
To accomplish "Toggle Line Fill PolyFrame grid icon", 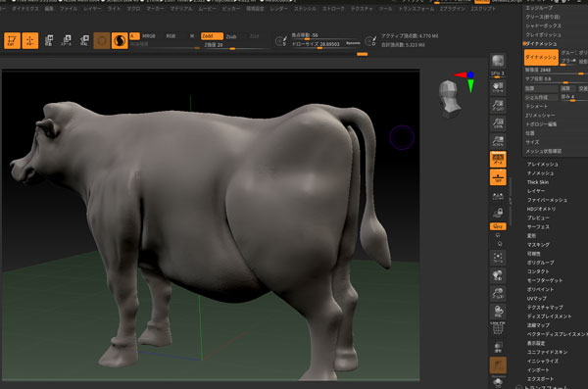I will coord(498,328).
